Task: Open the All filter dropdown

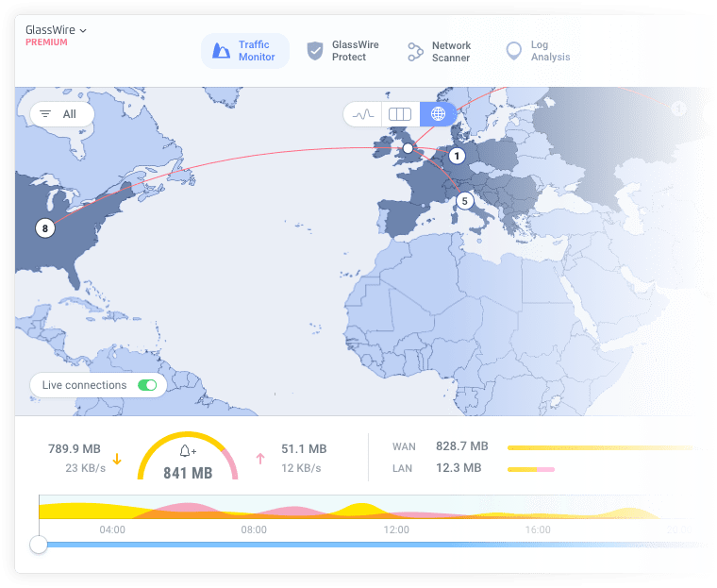Action: click(x=62, y=114)
